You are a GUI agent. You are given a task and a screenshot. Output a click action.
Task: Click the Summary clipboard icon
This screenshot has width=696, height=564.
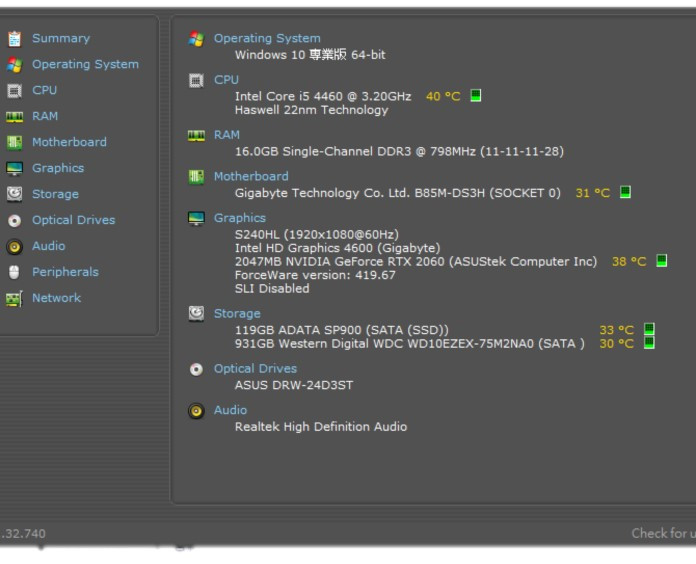point(14,39)
